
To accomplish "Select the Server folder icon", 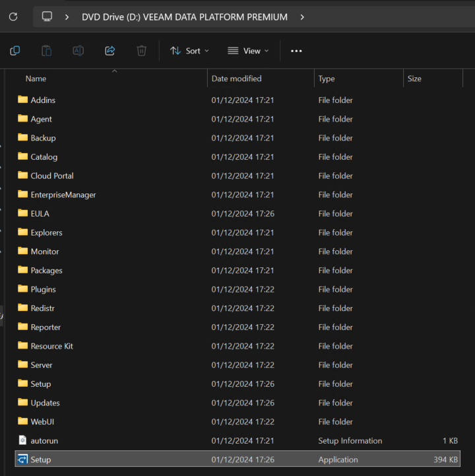I will 22,364.
